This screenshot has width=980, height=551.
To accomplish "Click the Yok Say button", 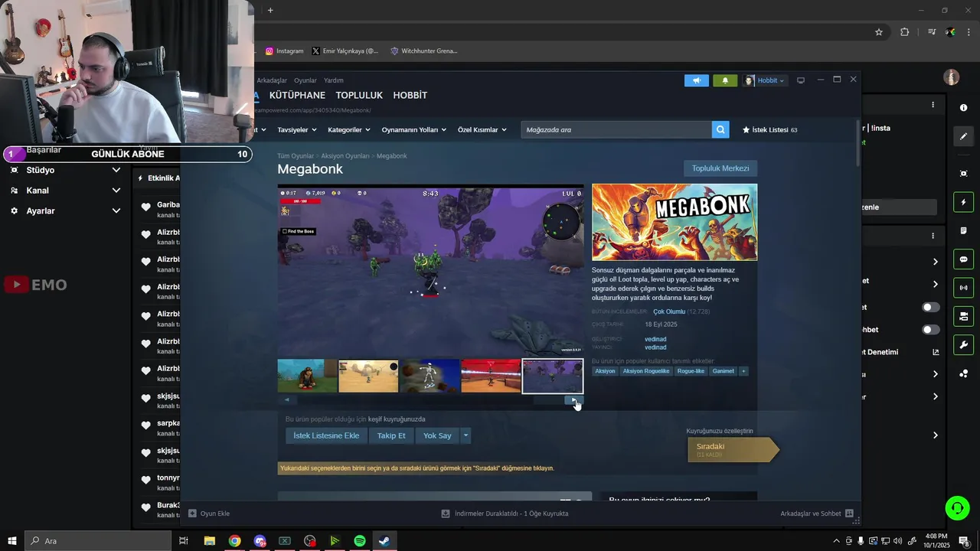I will [x=437, y=435].
